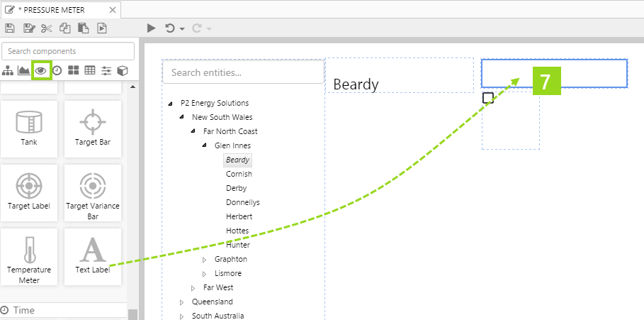Expand the Queensland tree node
The image size is (644, 320).
point(181,302)
